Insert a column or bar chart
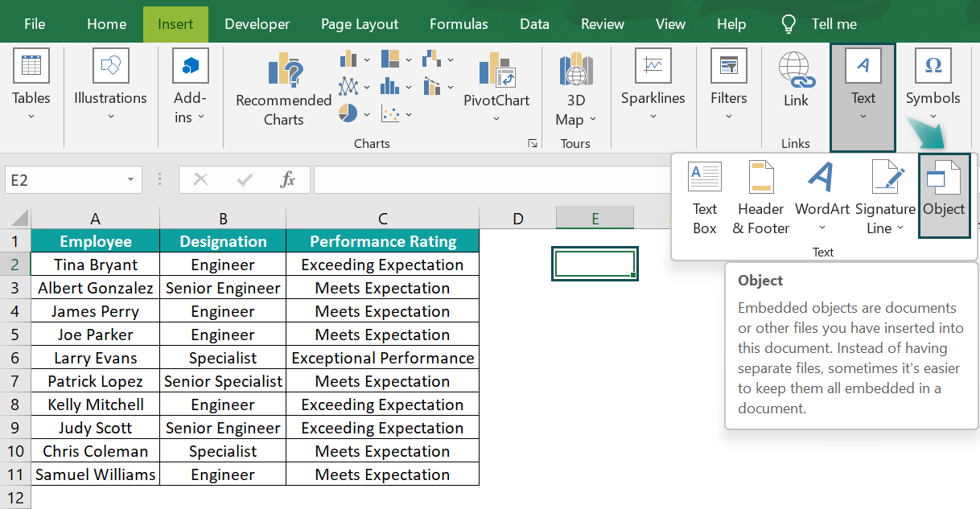 pyautogui.click(x=348, y=59)
